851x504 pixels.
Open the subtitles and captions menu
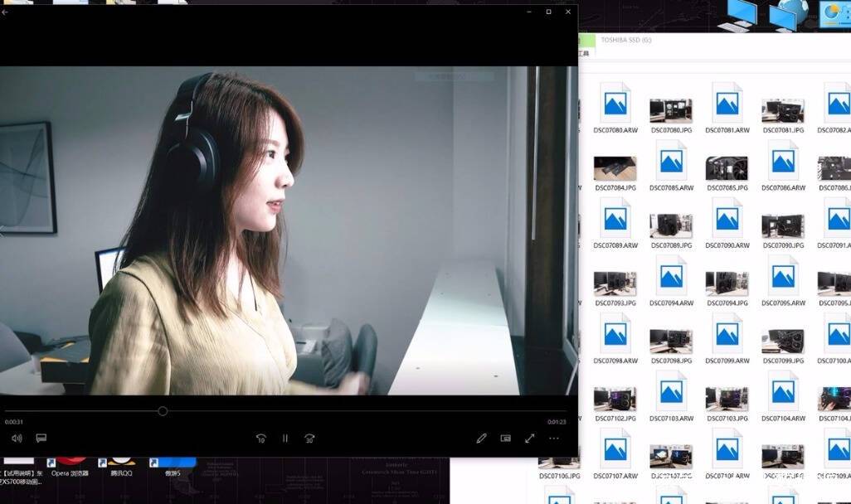41,438
